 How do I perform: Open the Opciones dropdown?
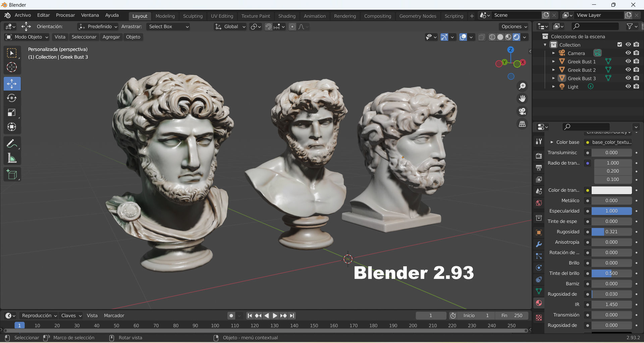[x=514, y=26]
